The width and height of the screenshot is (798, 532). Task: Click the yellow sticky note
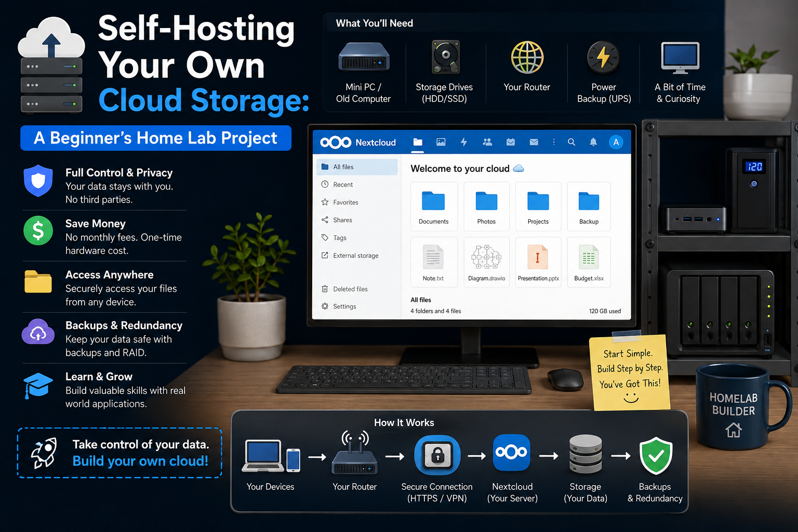(x=629, y=372)
